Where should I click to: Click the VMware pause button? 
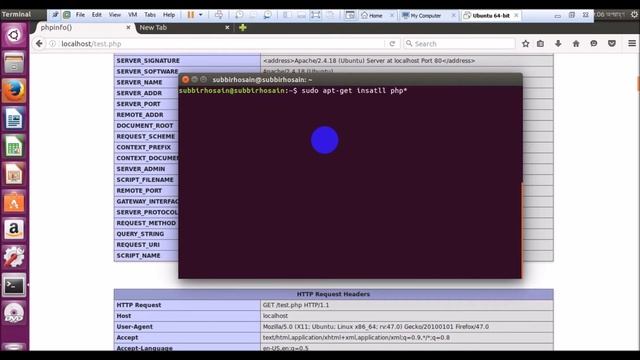(191, 15)
